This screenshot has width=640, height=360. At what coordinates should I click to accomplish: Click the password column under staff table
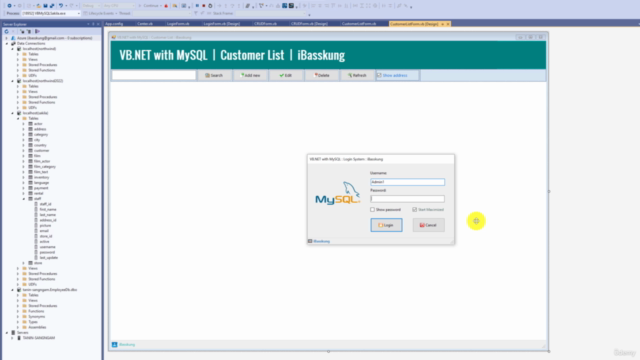click(x=47, y=252)
